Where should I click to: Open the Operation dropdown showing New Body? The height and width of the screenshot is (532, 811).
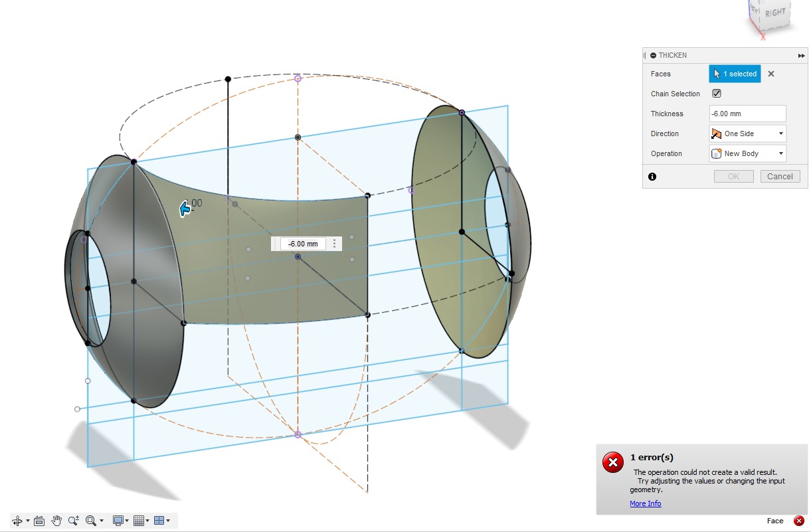(747, 153)
